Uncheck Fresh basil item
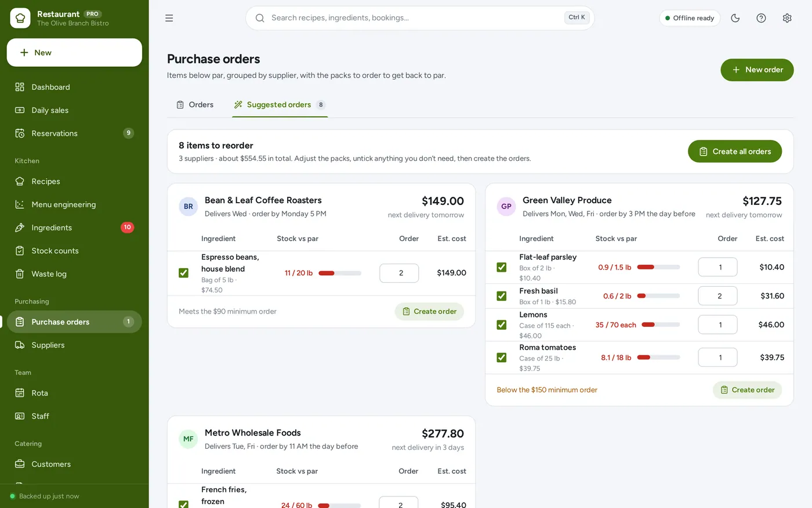This screenshot has height=508, width=812. click(x=502, y=296)
